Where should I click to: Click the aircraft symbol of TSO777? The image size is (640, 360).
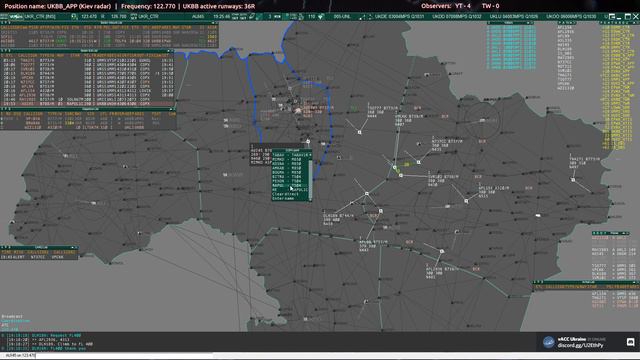click(x=360, y=132)
